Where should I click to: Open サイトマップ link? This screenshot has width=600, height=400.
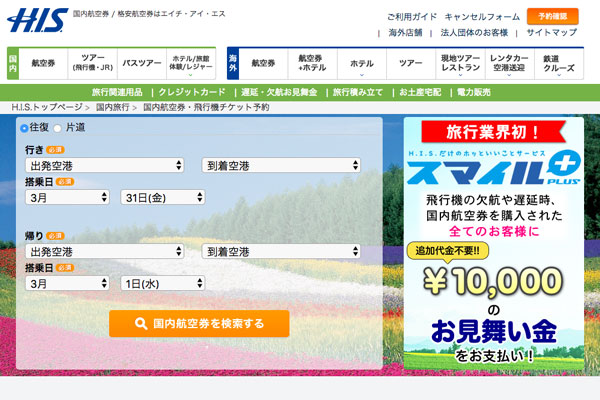pos(551,33)
